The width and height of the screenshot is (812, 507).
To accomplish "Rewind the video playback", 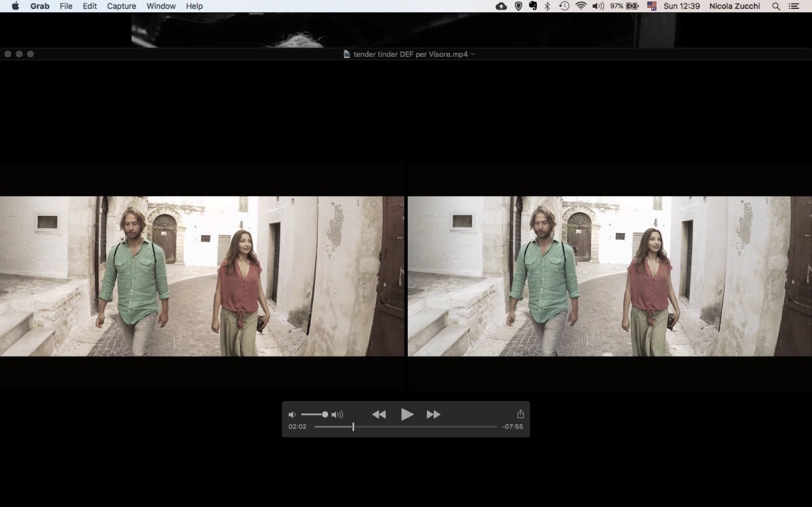I will pos(379,414).
